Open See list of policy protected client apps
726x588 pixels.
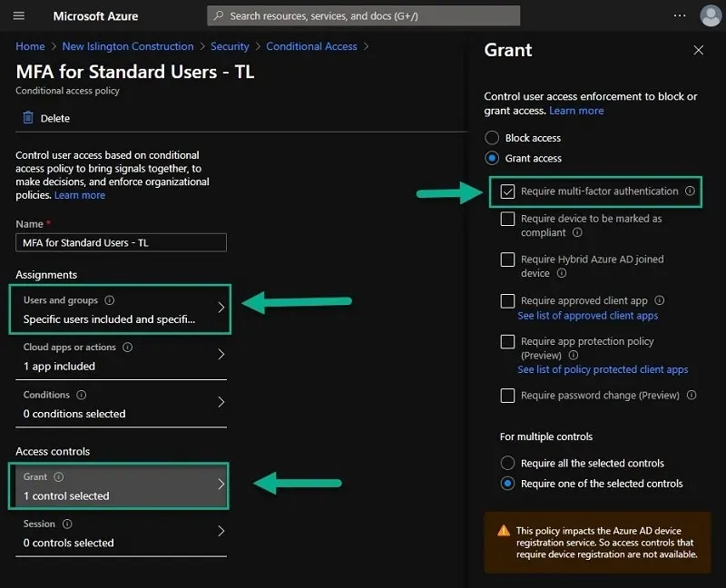[x=603, y=369]
